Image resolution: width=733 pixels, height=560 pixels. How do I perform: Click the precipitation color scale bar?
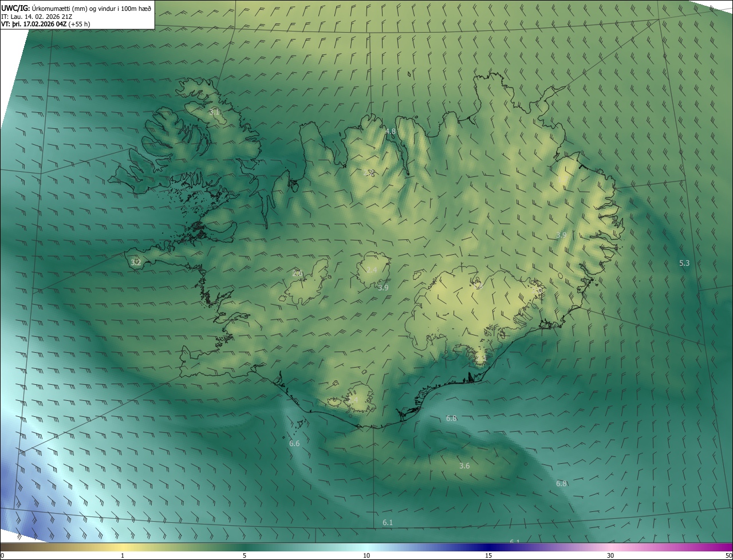click(366, 547)
